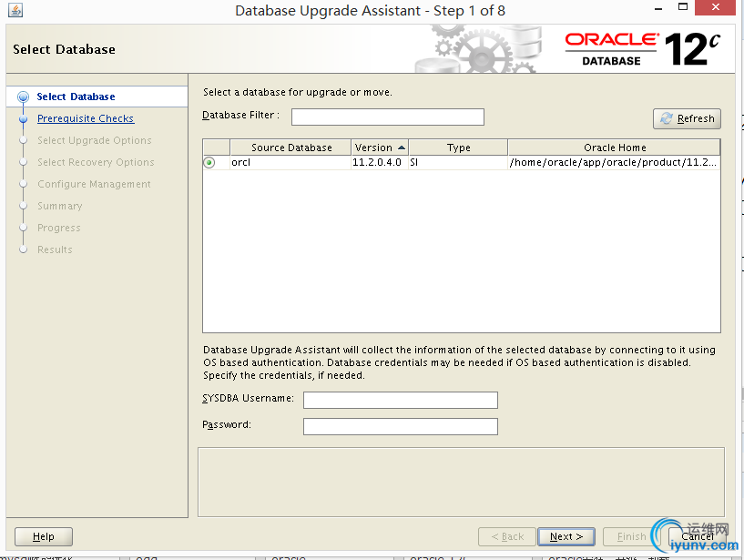Image resolution: width=744 pixels, height=560 pixels.
Task: Close the Database Upgrade Assistant window
Action: coord(716,7)
